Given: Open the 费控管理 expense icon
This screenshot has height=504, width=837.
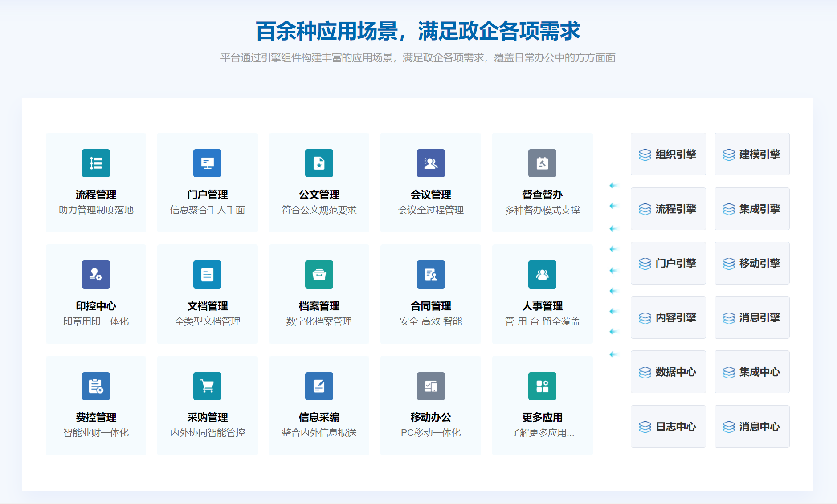Looking at the screenshot, I should point(96,386).
